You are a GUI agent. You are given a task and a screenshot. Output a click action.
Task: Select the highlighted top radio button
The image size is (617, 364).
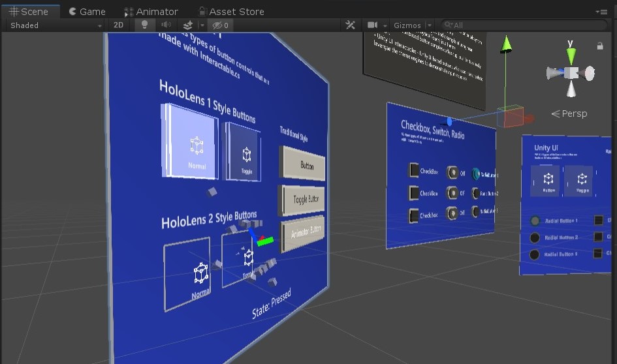pos(476,174)
